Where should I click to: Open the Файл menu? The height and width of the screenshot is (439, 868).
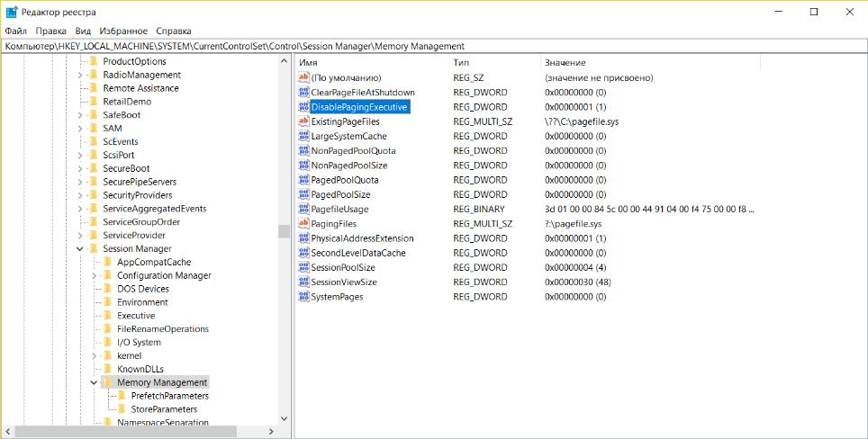(16, 31)
